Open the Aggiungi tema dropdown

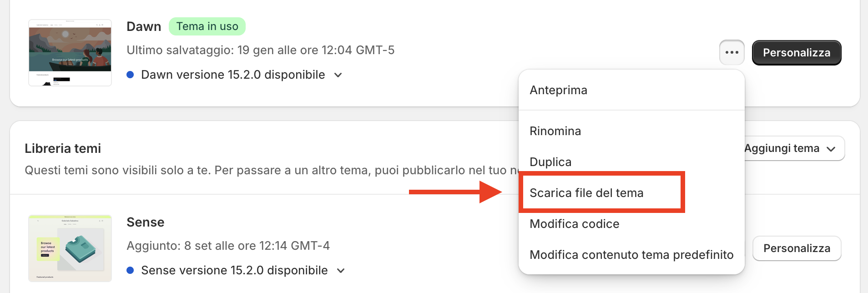[794, 148]
